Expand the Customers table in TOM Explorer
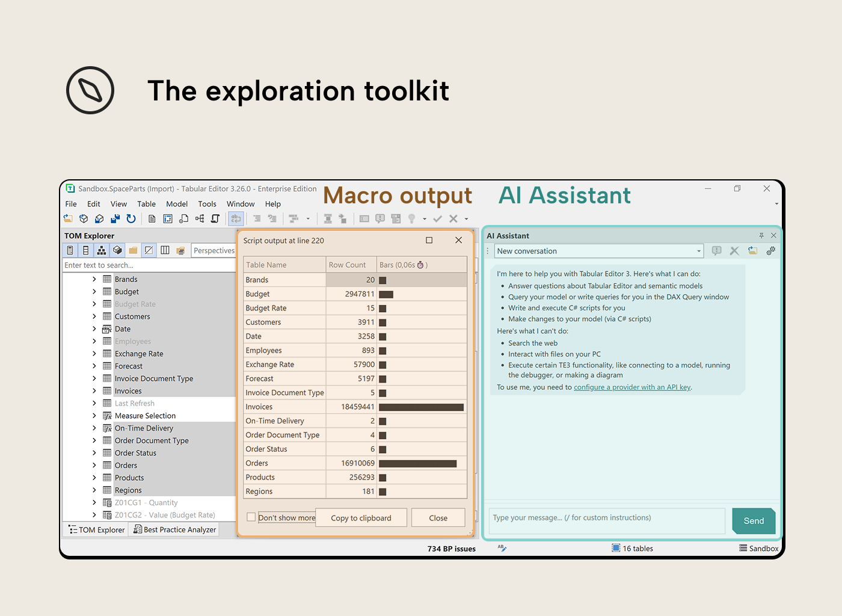Screen dimensions: 842x616 click(94, 316)
